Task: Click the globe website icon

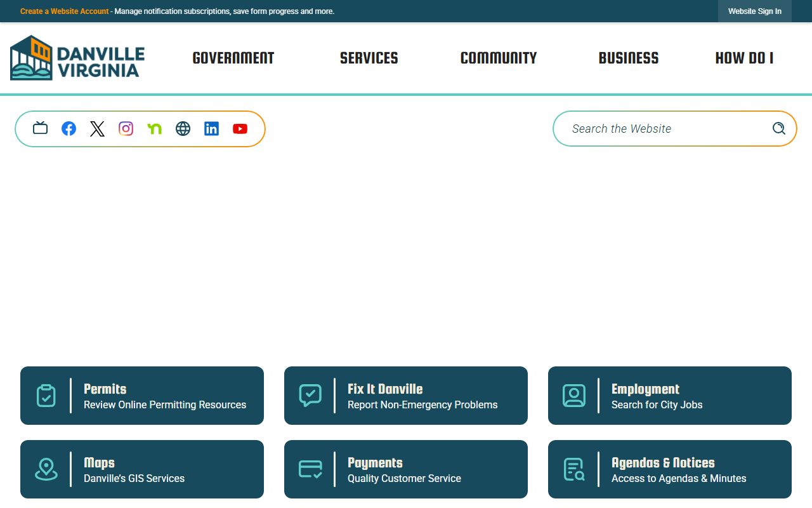Action: coord(183,129)
